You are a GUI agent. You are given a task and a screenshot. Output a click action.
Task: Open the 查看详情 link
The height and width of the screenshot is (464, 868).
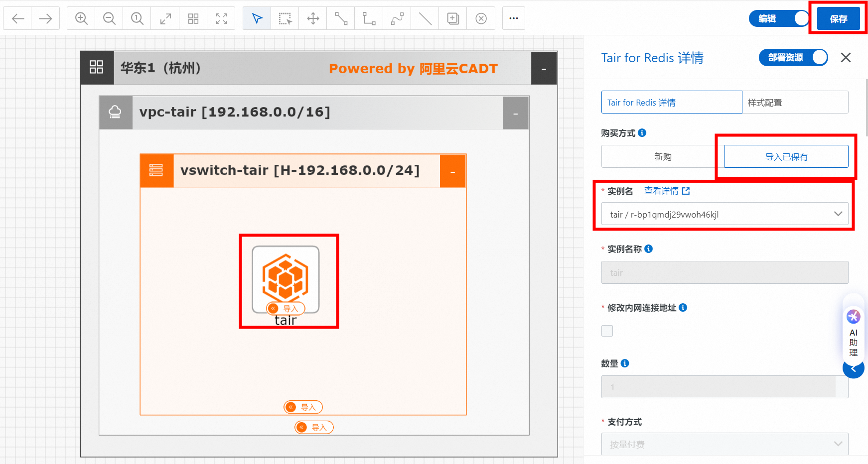(x=667, y=191)
